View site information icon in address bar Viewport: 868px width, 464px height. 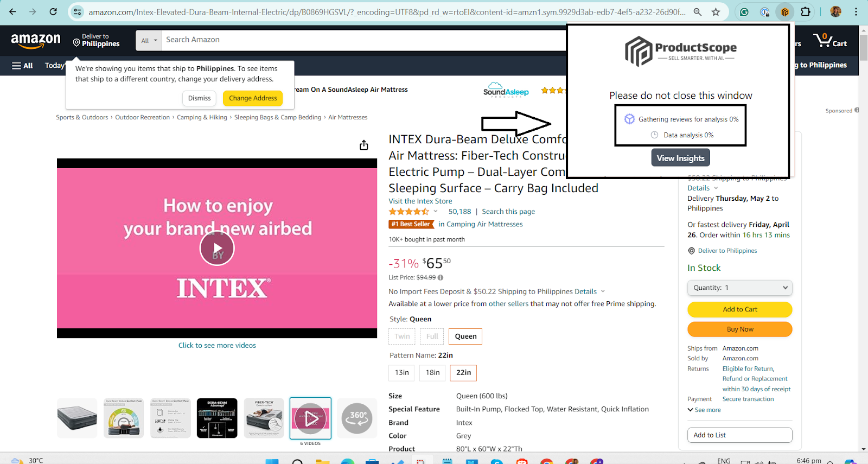(x=78, y=12)
